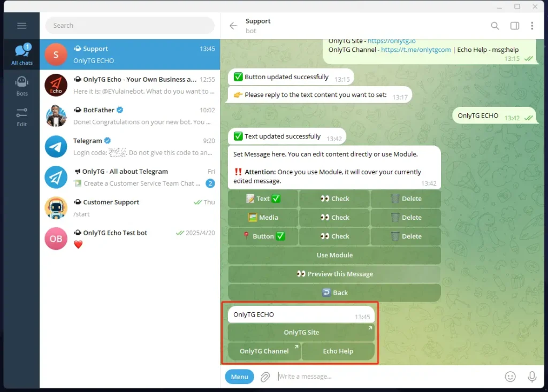Click Check in the Media row

pyautogui.click(x=334, y=217)
